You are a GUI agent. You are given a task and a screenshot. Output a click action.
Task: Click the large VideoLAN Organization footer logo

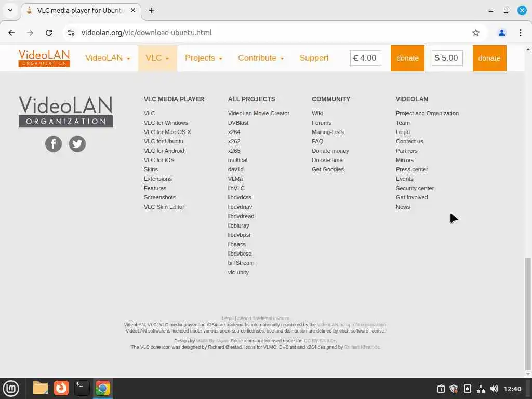click(x=65, y=112)
